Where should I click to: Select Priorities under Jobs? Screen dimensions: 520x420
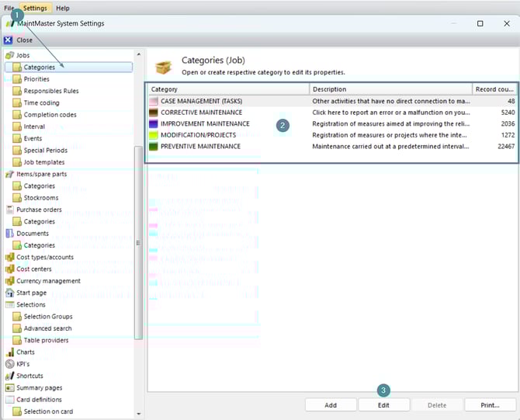click(36, 79)
